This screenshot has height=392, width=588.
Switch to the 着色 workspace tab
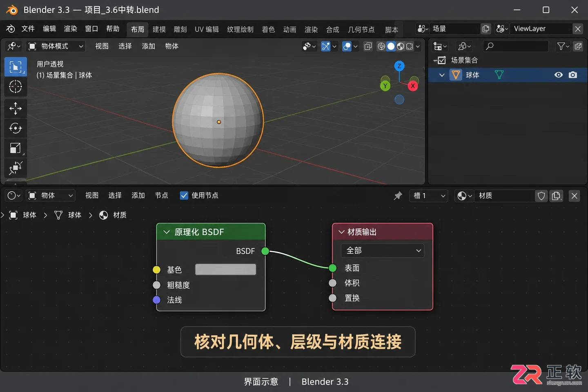point(268,29)
